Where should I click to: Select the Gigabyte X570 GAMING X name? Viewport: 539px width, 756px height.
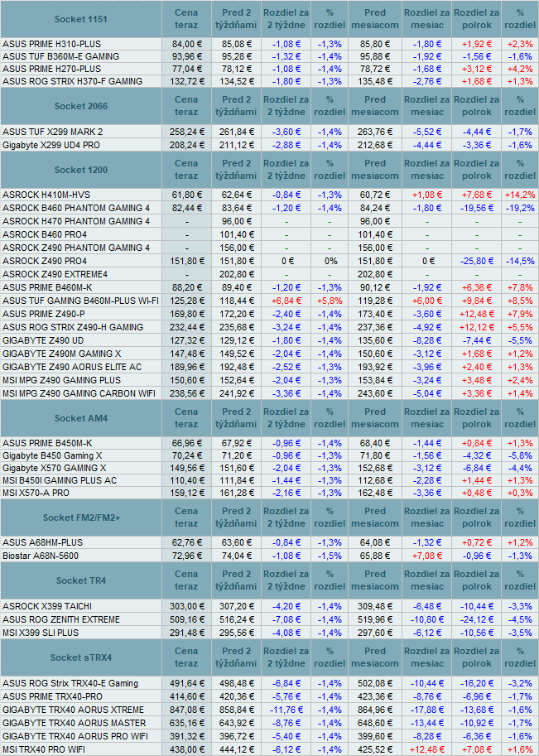tap(55, 468)
